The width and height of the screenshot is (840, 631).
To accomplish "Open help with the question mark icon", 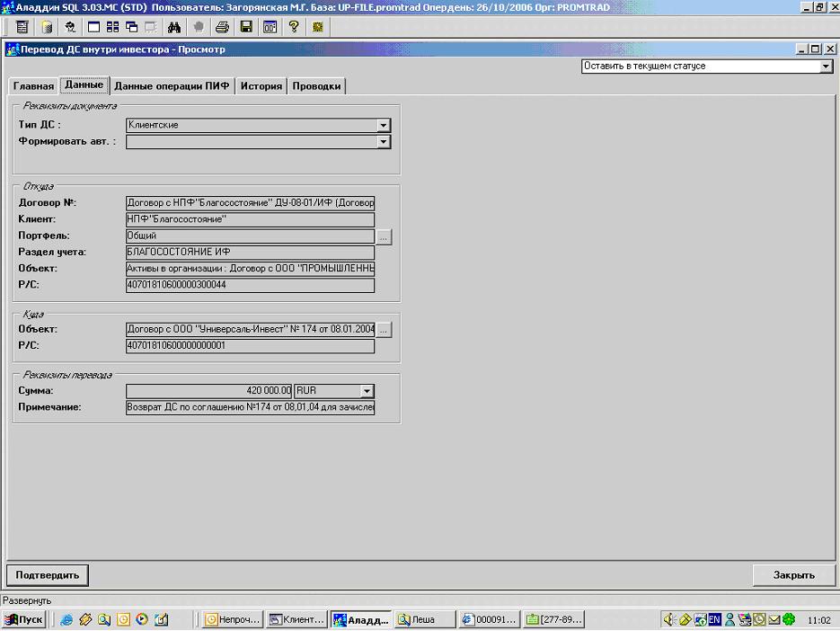I will (294, 27).
